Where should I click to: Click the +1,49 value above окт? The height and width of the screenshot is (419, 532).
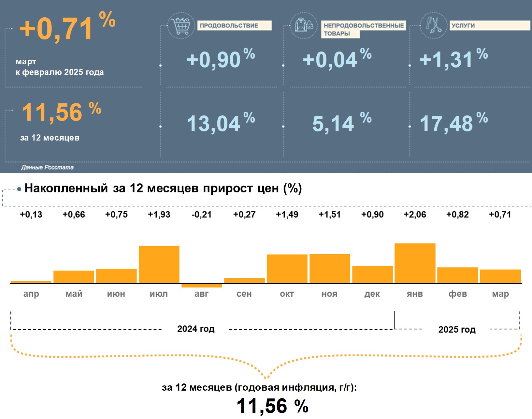pos(287,215)
